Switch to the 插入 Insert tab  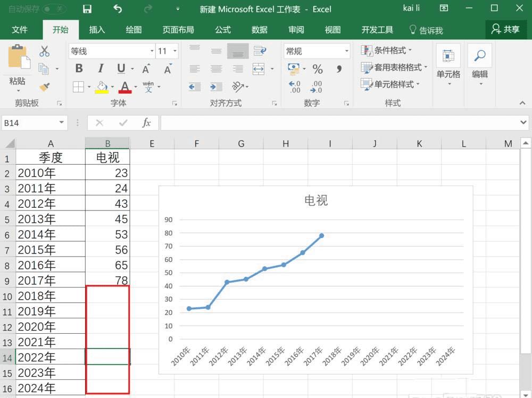pyautogui.click(x=97, y=30)
